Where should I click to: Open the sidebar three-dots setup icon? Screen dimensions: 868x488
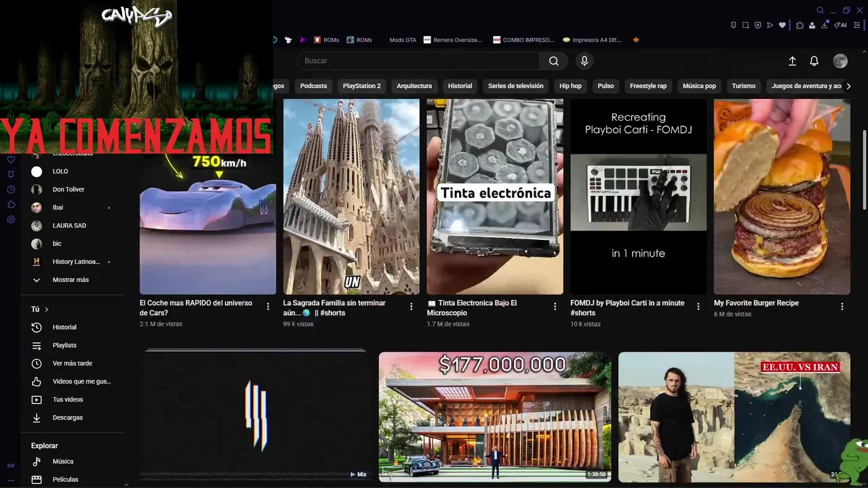click(11, 480)
